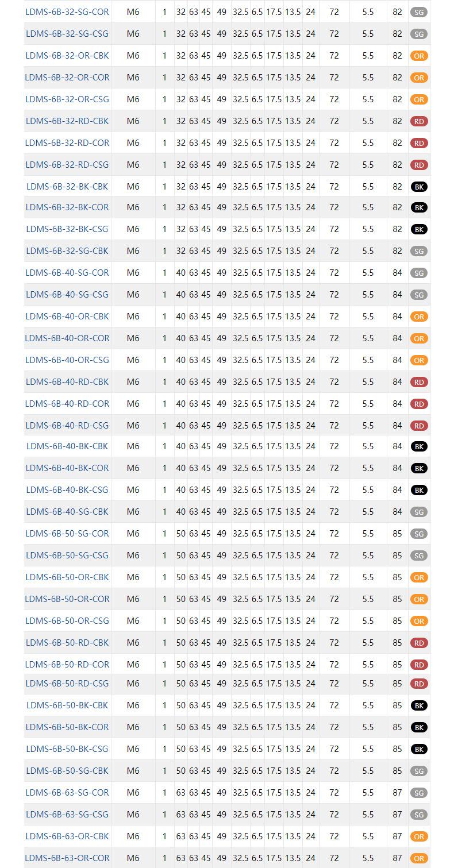
Task: Click the M6 cell in LDMS-6B-50-OR-CSG row
Action: point(133,621)
